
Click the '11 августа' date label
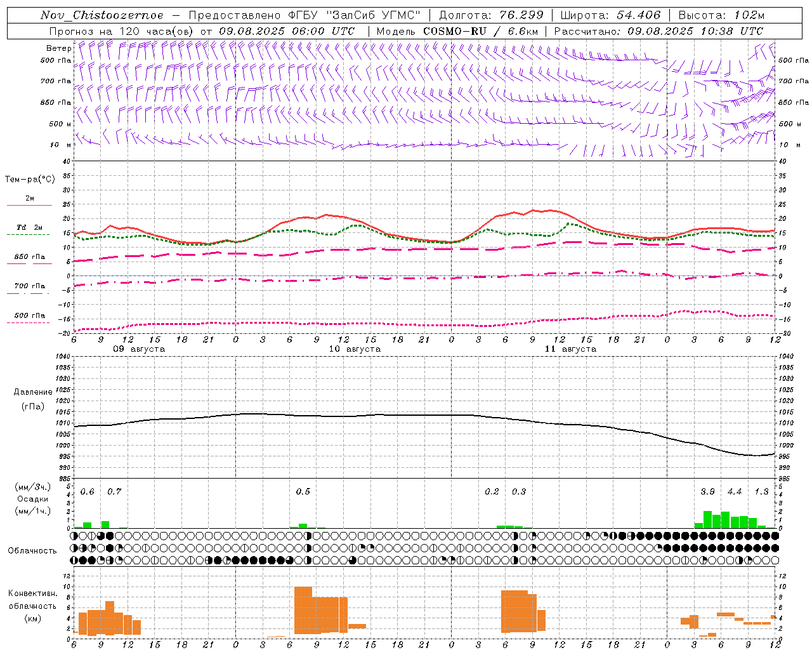tap(570, 349)
